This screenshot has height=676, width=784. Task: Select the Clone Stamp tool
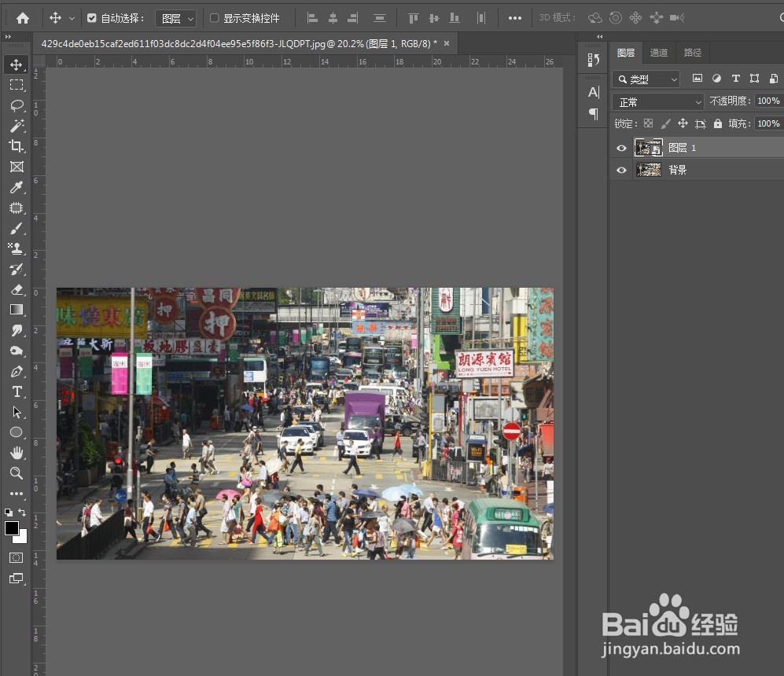click(16, 248)
